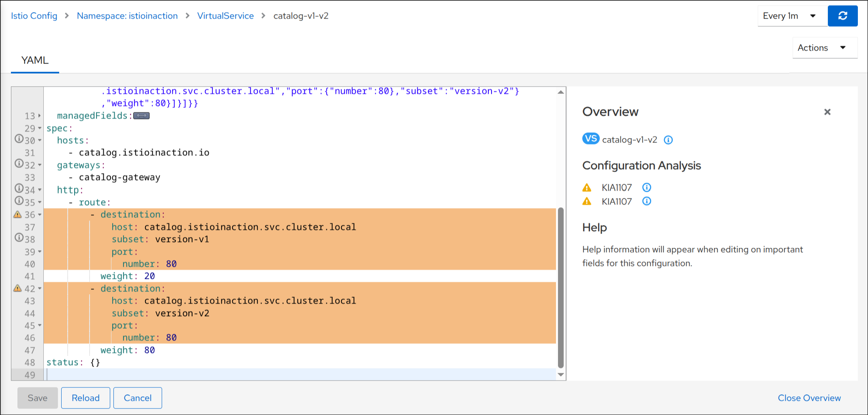
Task: Collapse hosts fold arrow at line 30
Action: click(40, 140)
